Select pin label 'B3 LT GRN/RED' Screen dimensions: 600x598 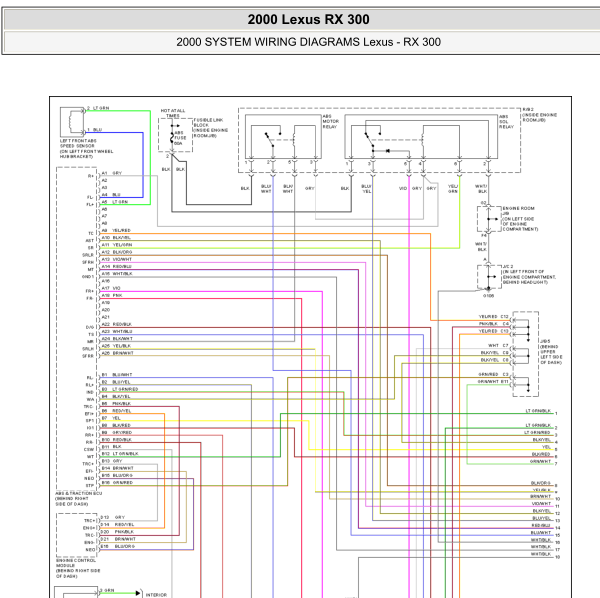point(119,389)
